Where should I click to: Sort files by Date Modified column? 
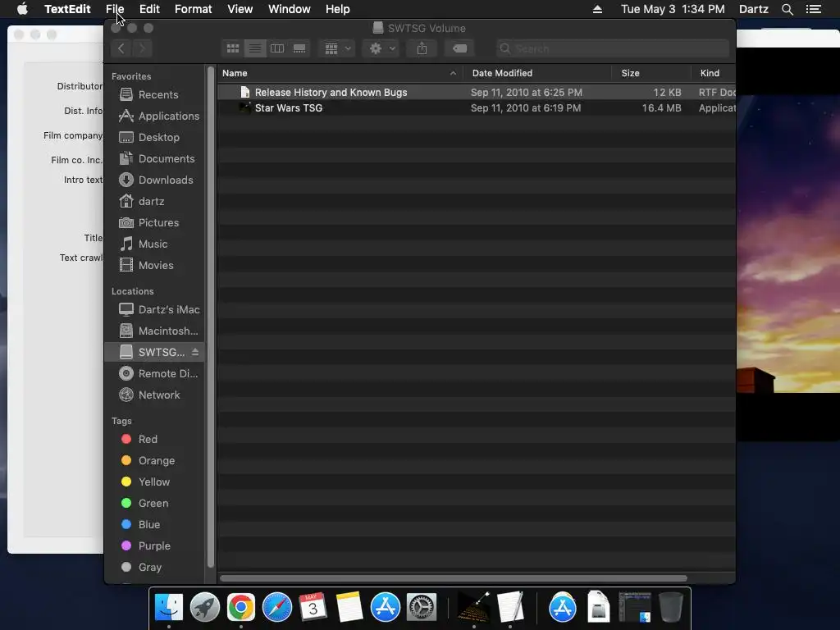tap(537, 73)
